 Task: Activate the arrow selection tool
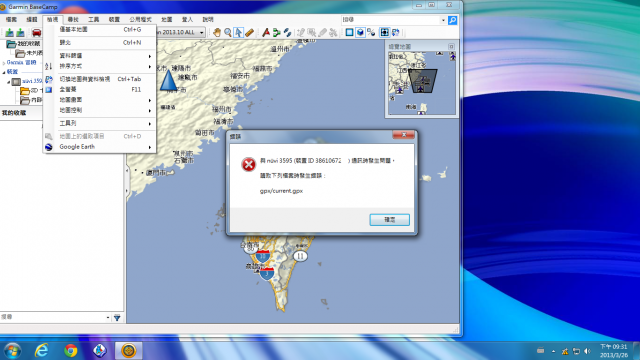238,32
